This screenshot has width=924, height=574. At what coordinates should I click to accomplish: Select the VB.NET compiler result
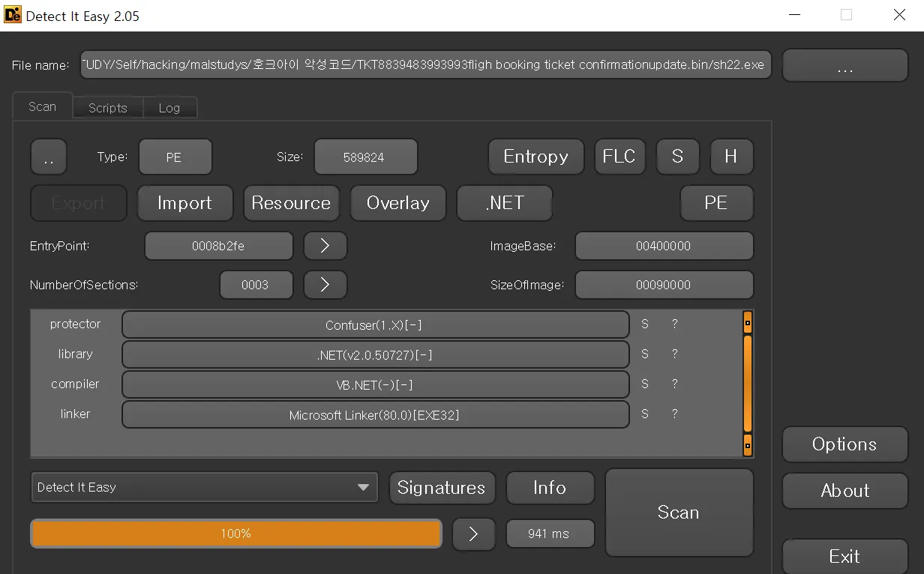(375, 384)
